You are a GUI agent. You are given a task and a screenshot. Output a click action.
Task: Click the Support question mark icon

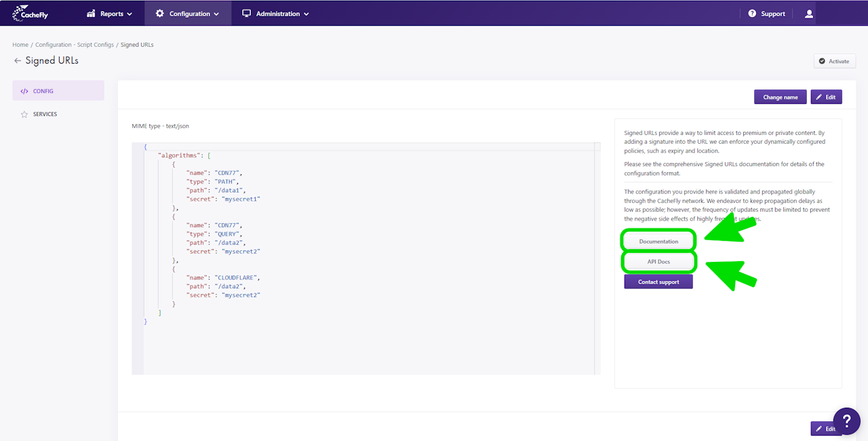tap(752, 14)
